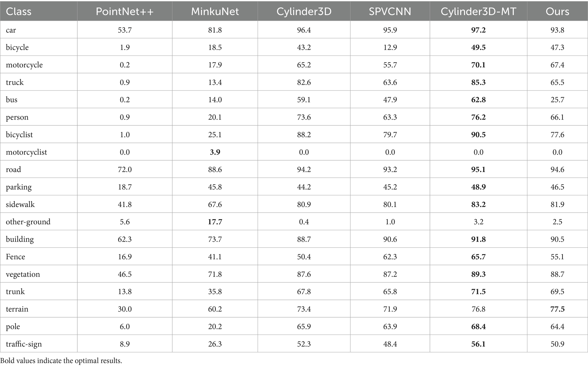588x367 pixels.
Task: Click the Cylinder3D column header
Action: pos(304,11)
